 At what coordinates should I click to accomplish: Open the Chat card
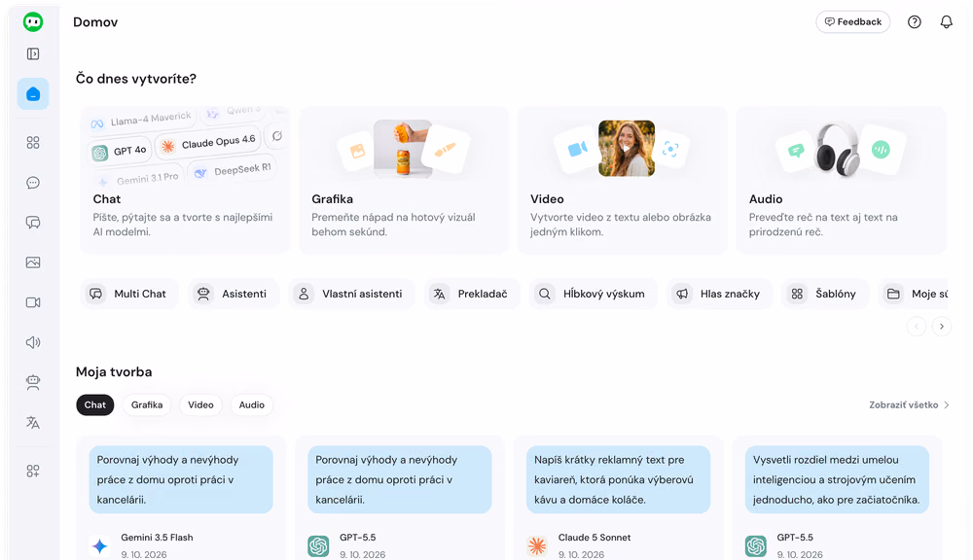pos(185,180)
